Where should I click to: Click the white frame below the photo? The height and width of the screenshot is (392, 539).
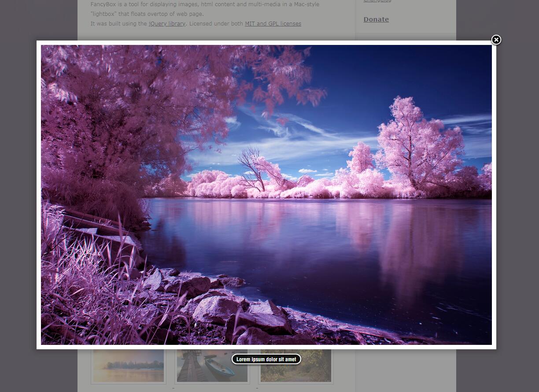396,347
